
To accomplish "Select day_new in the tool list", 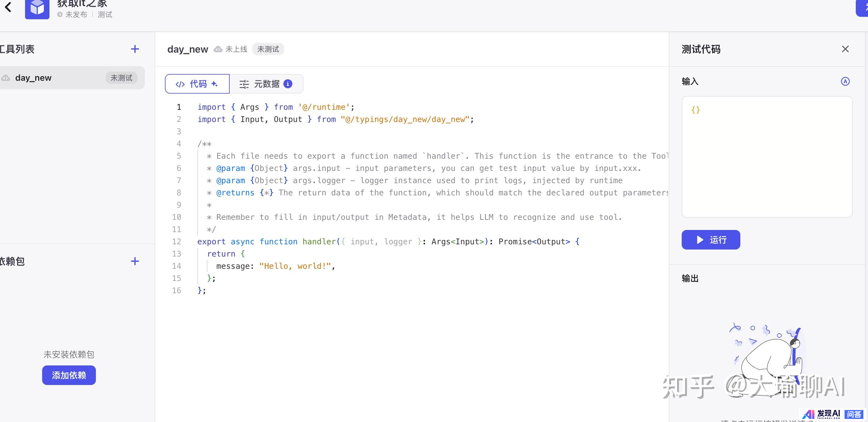I will (x=34, y=78).
